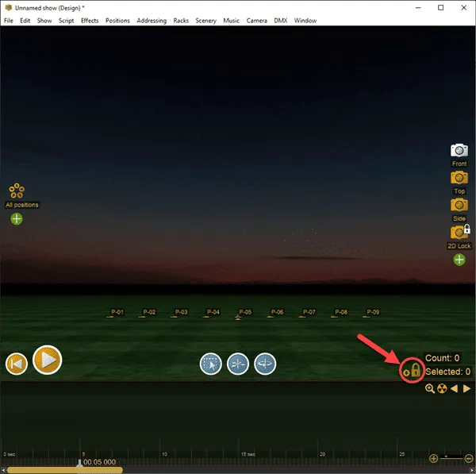This screenshot has height=474, width=476.
Task: Step timeline left with arrow
Action: [455, 388]
